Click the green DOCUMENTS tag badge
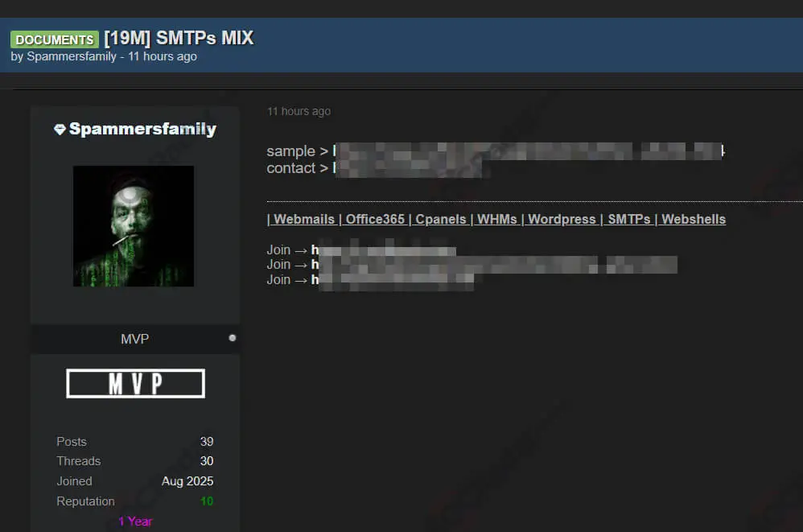The height and width of the screenshot is (532, 803). click(54, 39)
